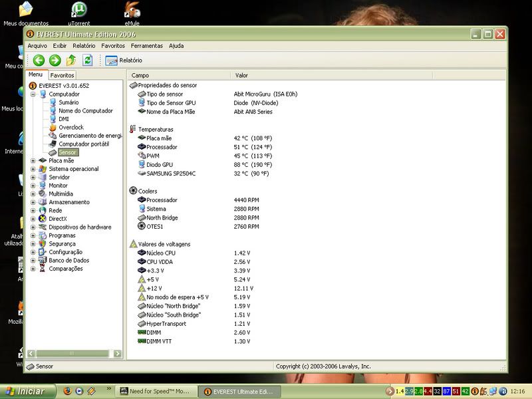The width and height of the screenshot is (532, 399).
Task: Select the Configuração icon
Action: (43, 252)
